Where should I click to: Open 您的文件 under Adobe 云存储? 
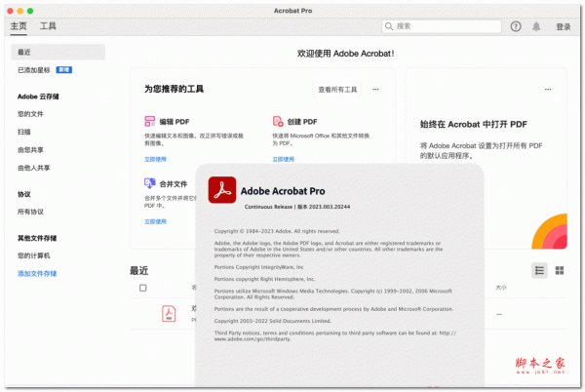coord(30,114)
